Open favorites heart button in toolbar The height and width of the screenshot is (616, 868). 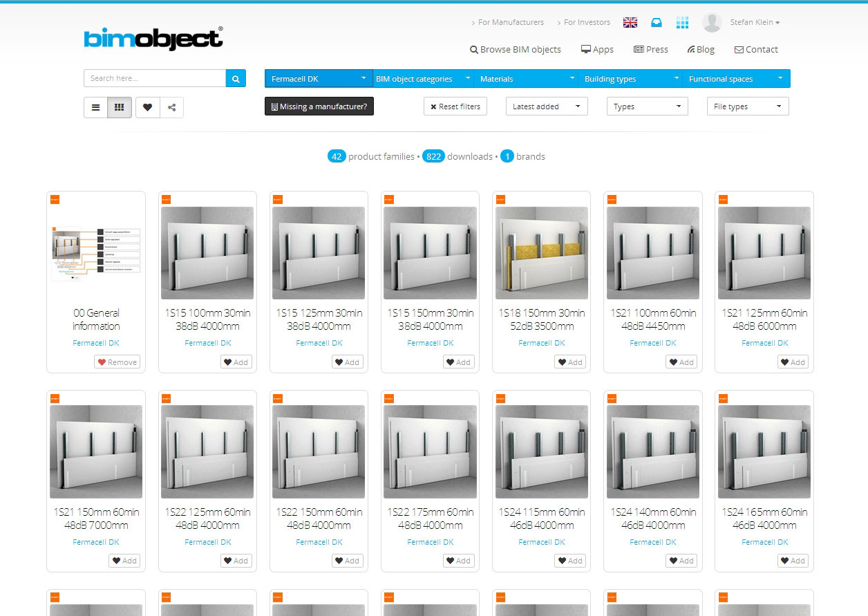[x=147, y=107]
